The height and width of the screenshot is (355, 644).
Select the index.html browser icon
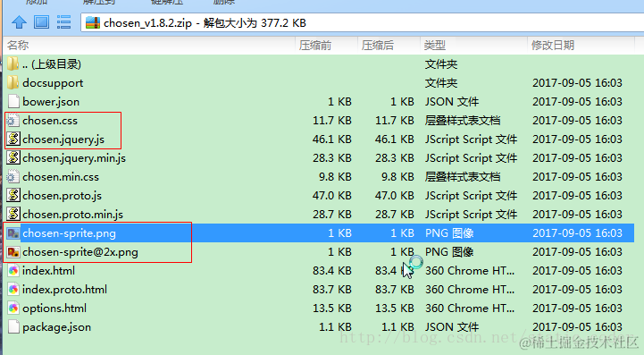[13, 271]
